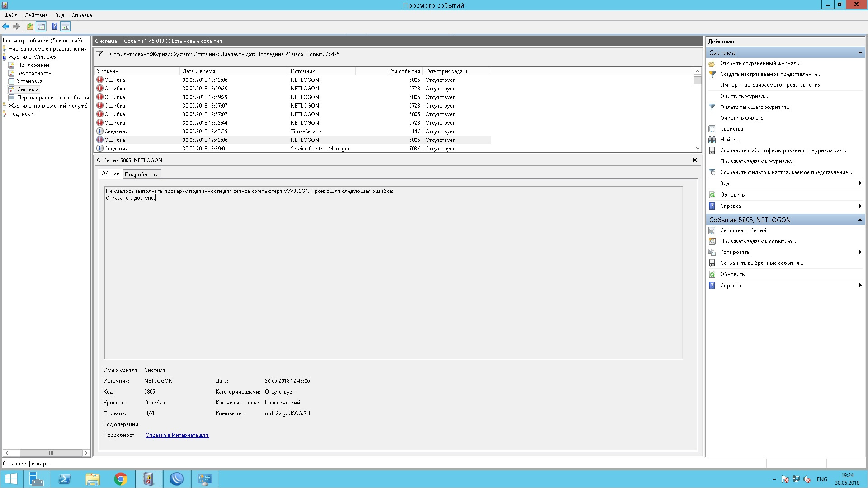Click the up-one-level folder icon
Screen dimensions: 868x488
[x=30, y=27]
